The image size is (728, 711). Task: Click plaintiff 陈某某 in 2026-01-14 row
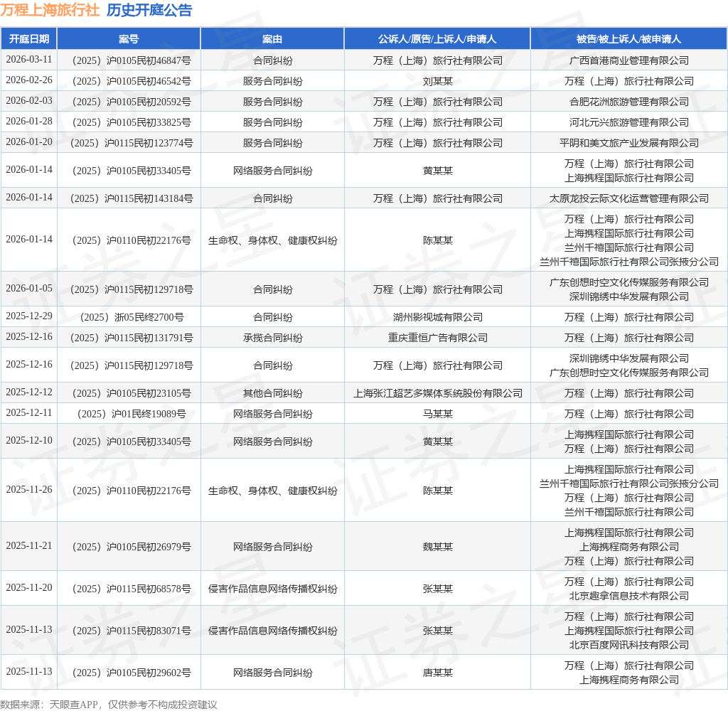tap(437, 240)
